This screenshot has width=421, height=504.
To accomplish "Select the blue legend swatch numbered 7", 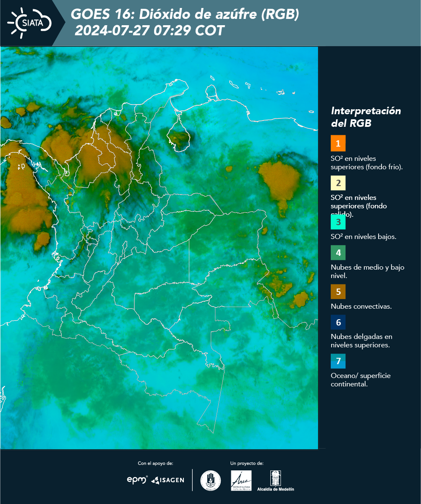I will pos(338,361).
